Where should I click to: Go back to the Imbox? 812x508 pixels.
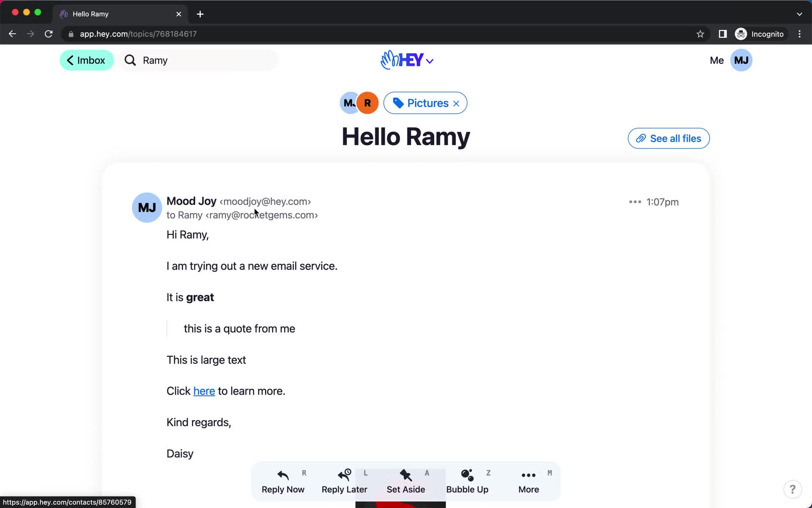coord(87,60)
